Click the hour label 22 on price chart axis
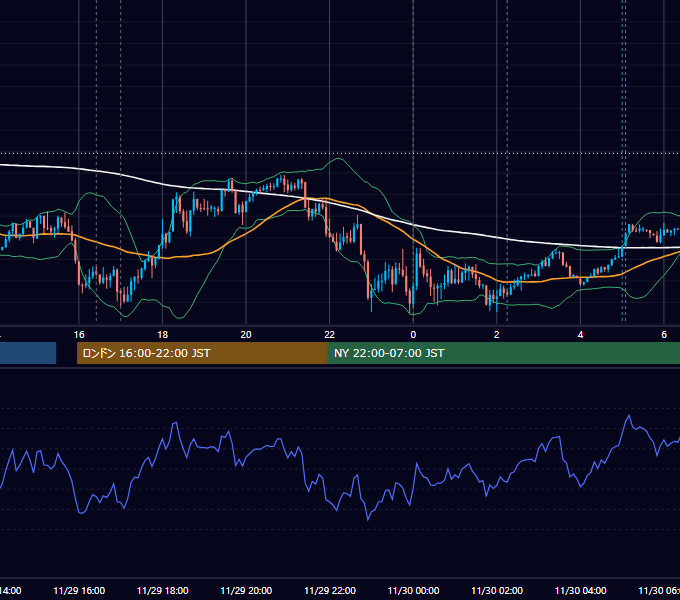The width and height of the screenshot is (680, 600). 330,335
